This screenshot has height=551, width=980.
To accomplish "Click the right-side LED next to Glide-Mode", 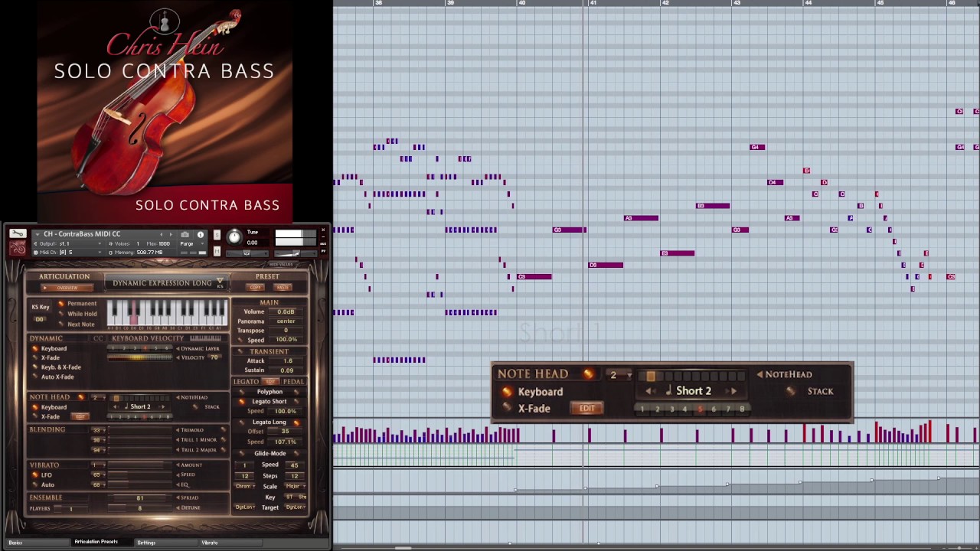I will tap(296, 453).
